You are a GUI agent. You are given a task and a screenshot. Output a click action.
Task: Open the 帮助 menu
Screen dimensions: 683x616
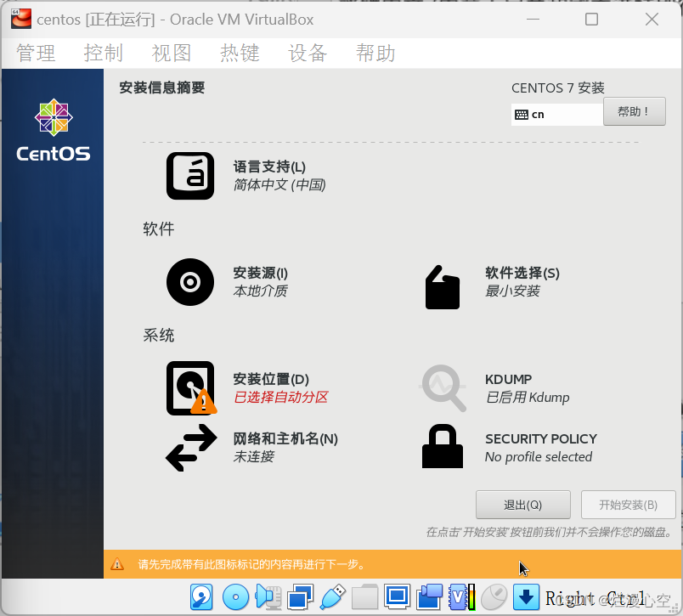[375, 54]
